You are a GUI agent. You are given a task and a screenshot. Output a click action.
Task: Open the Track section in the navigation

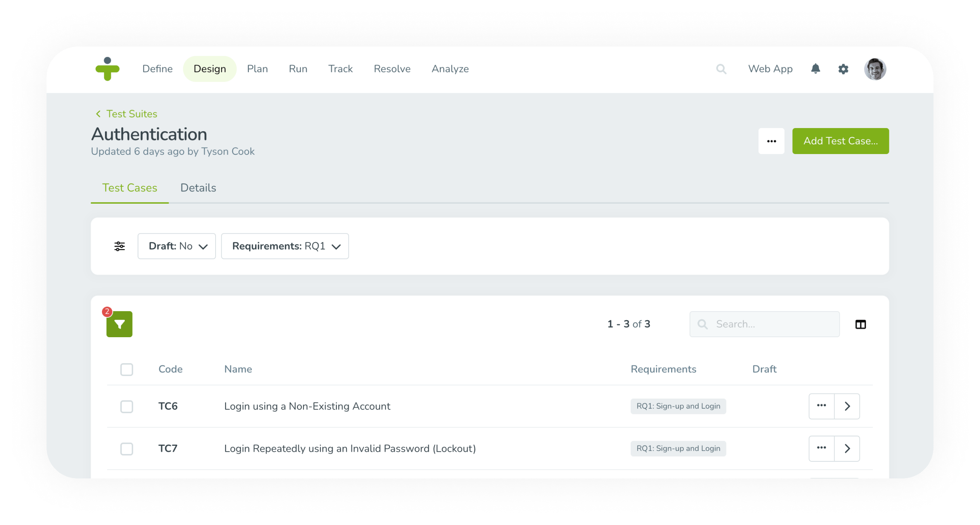click(x=340, y=69)
